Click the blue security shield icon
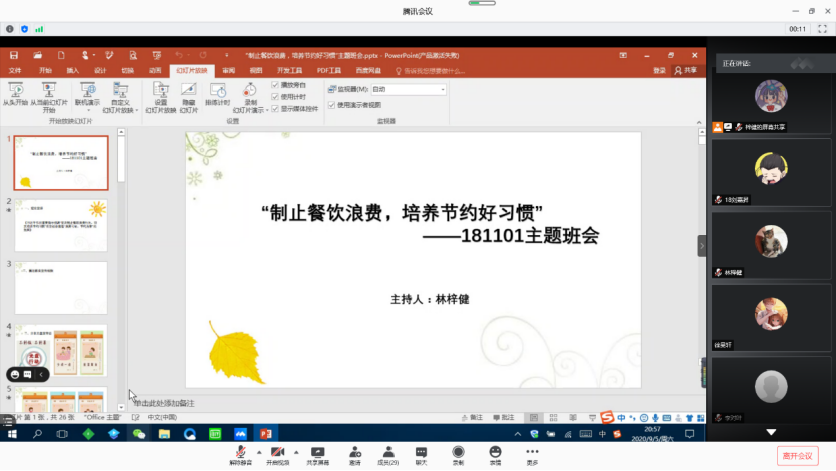The height and width of the screenshot is (471, 836). point(25,29)
